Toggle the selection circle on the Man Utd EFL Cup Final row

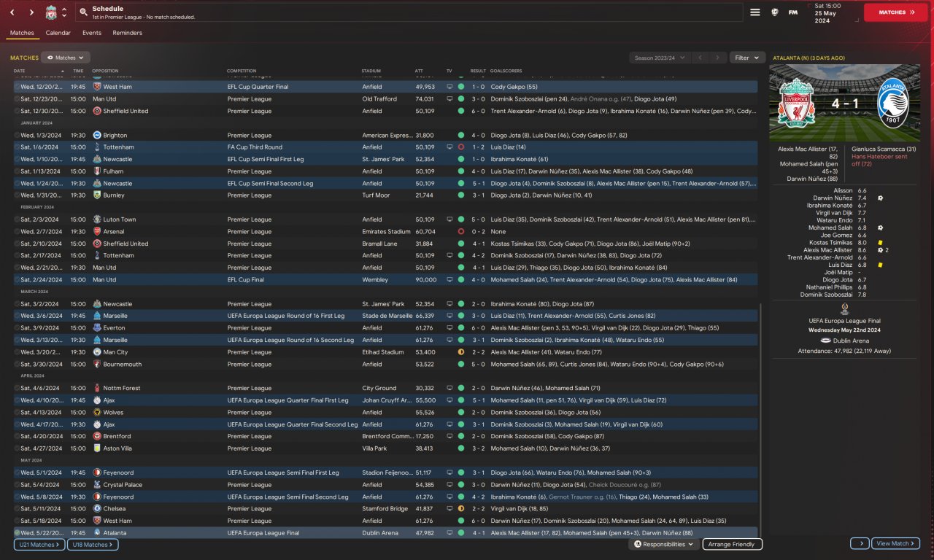click(x=17, y=279)
